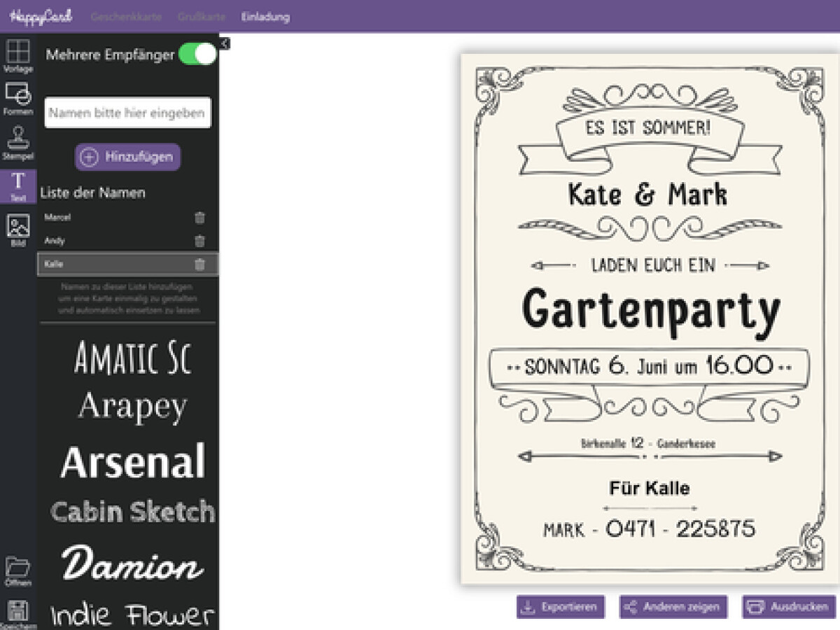Toggle the Mehrere Empfänger switch
This screenshot has width=840, height=630.
pyautogui.click(x=197, y=55)
